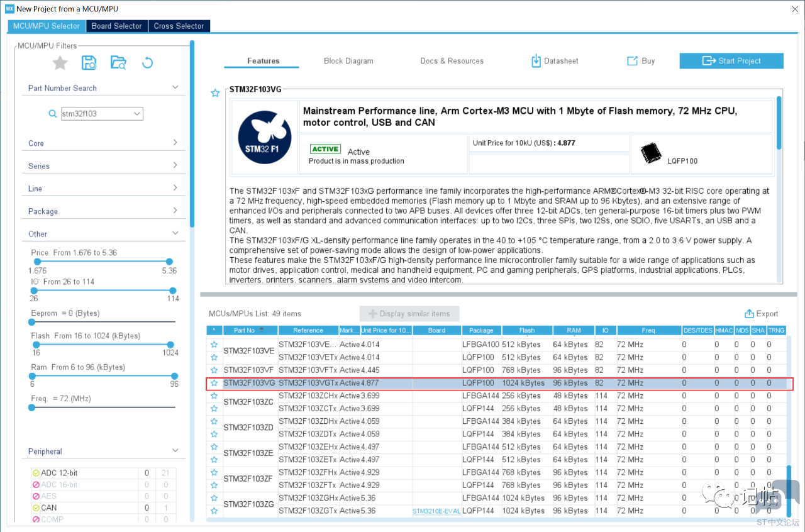The height and width of the screenshot is (532, 805).
Task: Click the save search filters icon
Action: (x=89, y=63)
